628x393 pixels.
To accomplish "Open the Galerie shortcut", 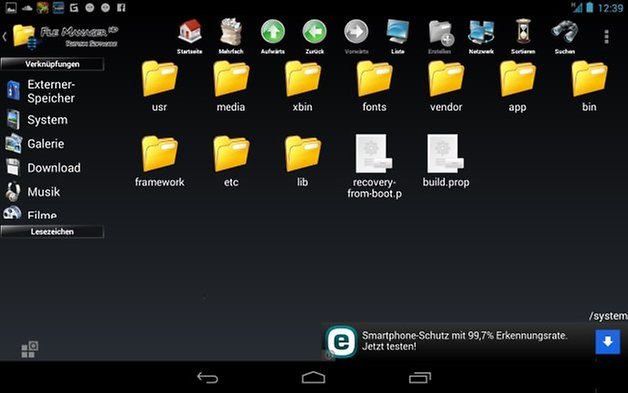I will (35, 143).
